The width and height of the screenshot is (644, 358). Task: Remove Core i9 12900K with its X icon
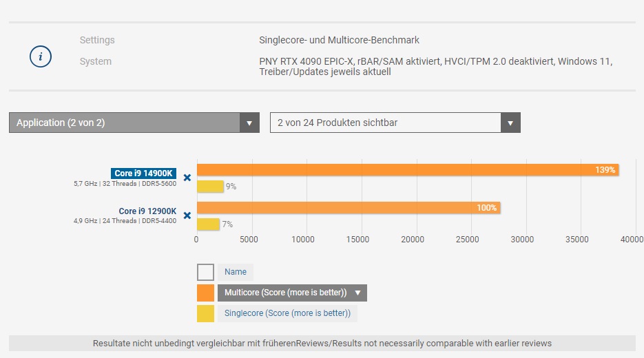(x=187, y=215)
